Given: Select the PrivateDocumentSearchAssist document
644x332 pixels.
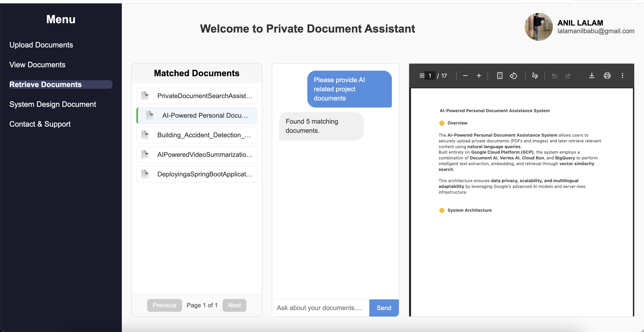Looking at the screenshot, I should (197, 96).
